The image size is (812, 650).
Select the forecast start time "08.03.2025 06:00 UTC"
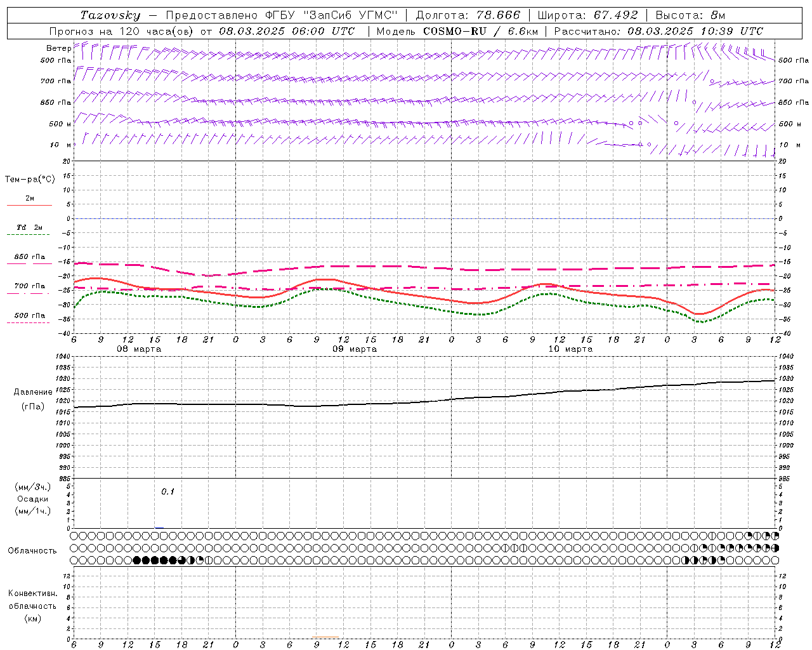[x=287, y=31]
